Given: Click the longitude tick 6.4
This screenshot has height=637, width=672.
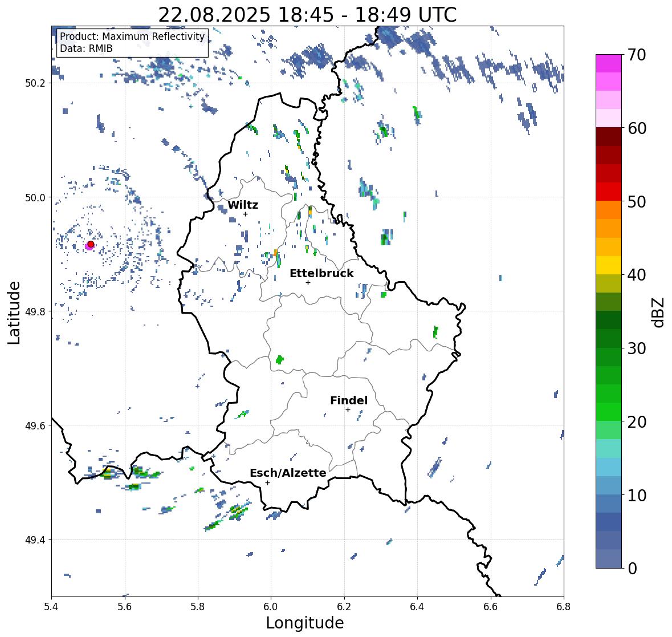Looking at the screenshot, I should point(417,607).
